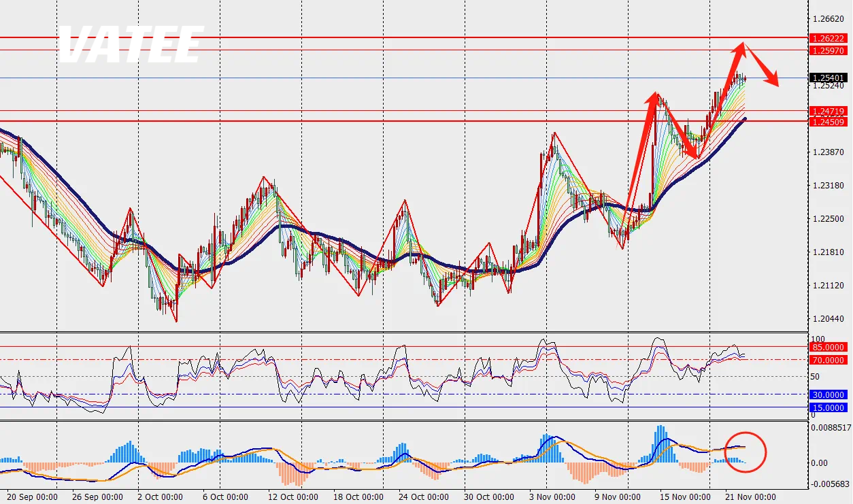Click the 1.22500 price axis value
The height and width of the screenshot is (504, 853).
pos(829,219)
